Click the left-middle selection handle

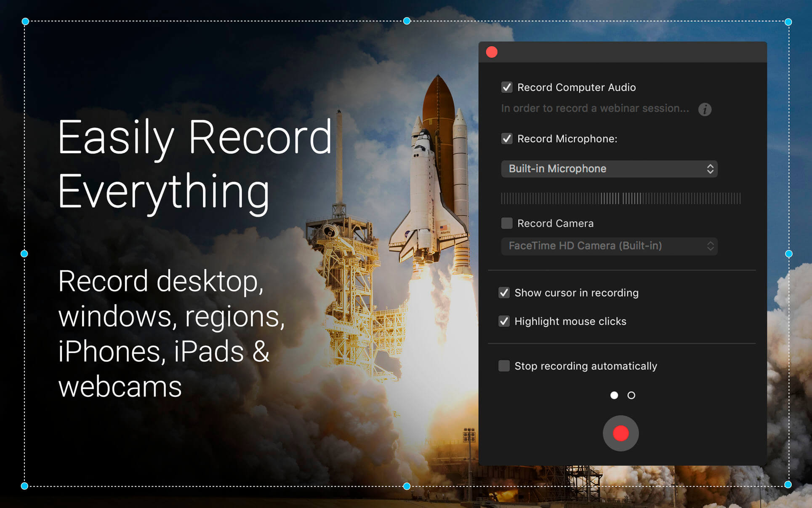(24, 254)
